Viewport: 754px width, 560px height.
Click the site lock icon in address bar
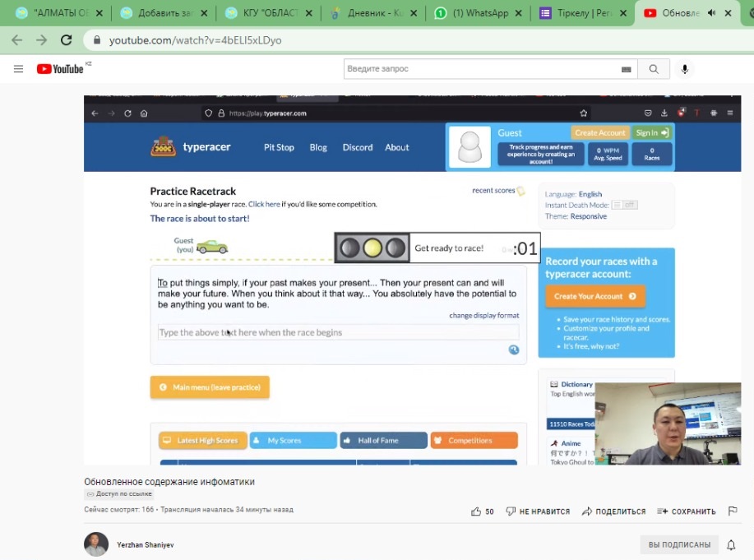click(x=97, y=40)
